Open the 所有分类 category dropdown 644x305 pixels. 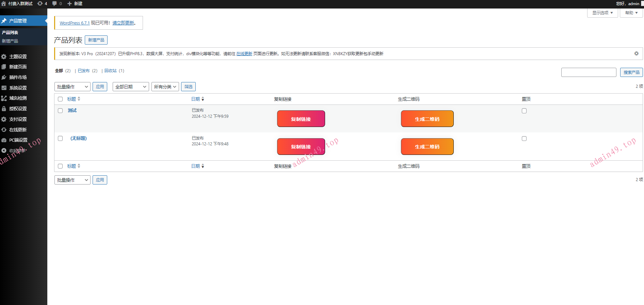pos(165,87)
